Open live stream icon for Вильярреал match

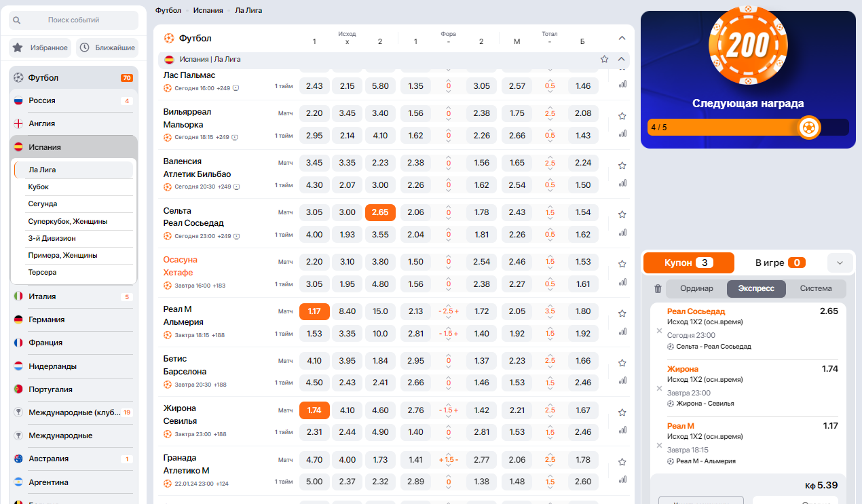(x=235, y=137)
